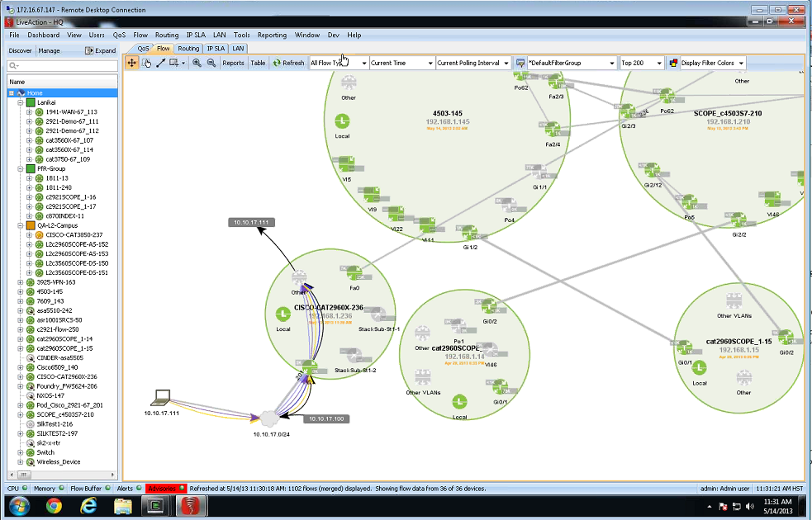Click the Local icon in cat2960SCOPE_1-15
This screenshot has width=812, height=520.
pos(699,368)
